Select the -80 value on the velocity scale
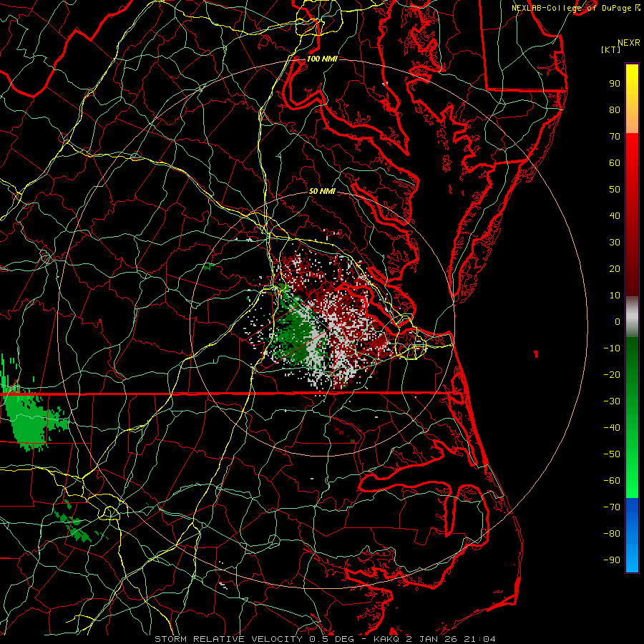 coord(612,534)
